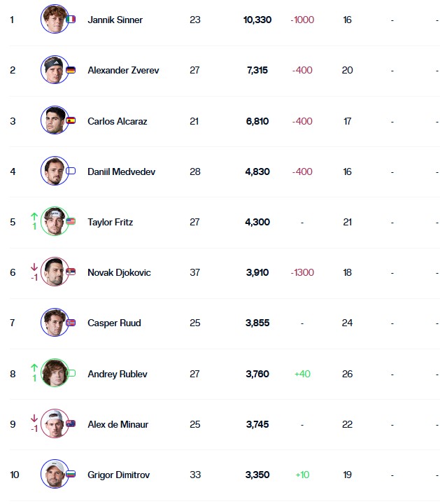
Task: Click the Norwegian flag next to Casper Ruud
Action: (x=71, y=323)
